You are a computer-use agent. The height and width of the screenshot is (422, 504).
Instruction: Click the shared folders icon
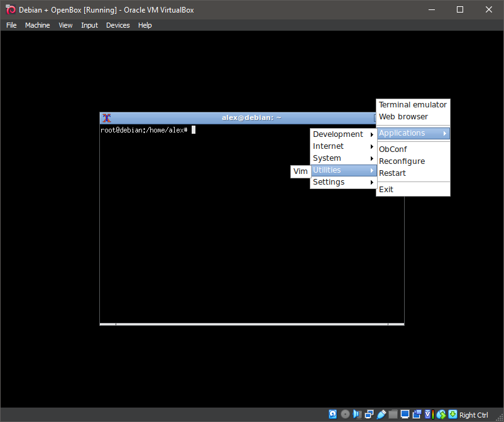click(393, 414)
